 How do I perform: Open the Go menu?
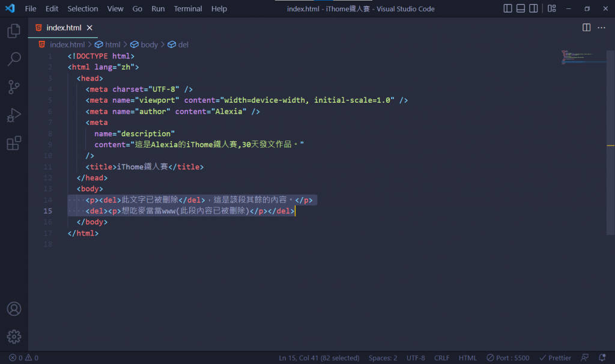(138, 8)
